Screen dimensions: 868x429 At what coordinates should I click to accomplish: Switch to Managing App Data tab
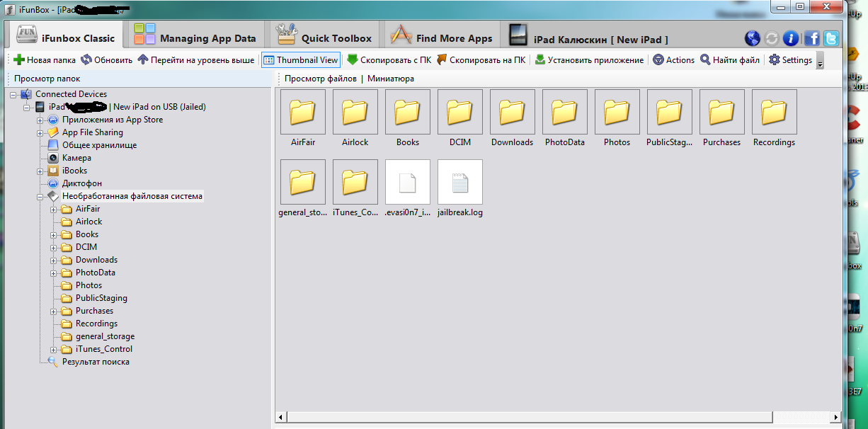coord(195,36)
